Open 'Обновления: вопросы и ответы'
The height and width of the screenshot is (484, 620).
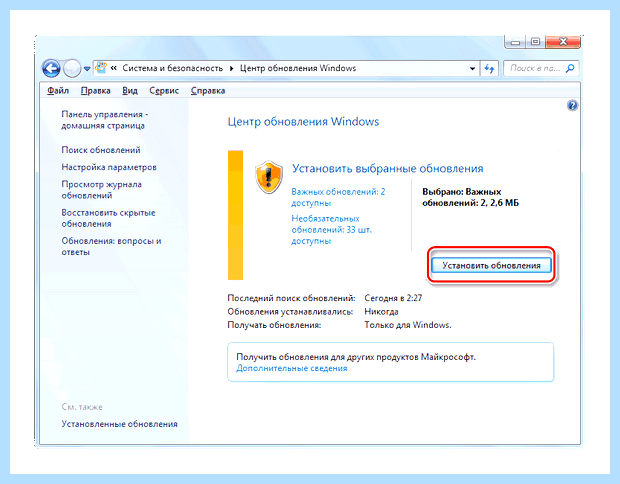111,246
